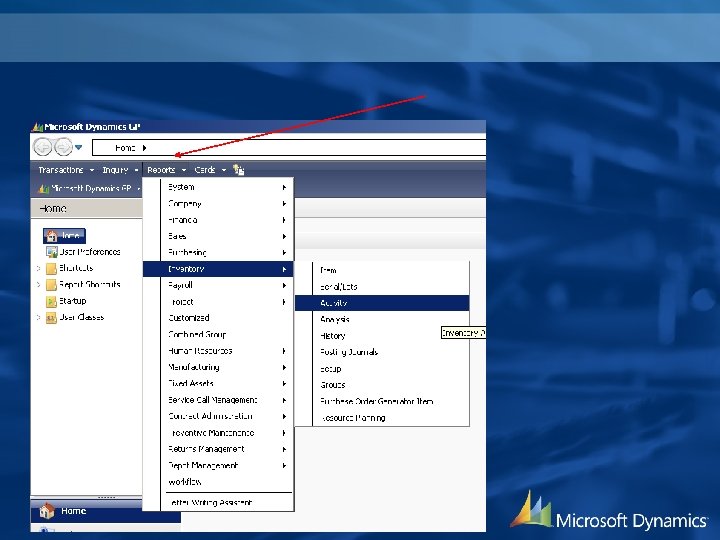Screen dimensions: 720x540
Task: Select Serial/Lots in the Inventory submenu
Action: 382,287
